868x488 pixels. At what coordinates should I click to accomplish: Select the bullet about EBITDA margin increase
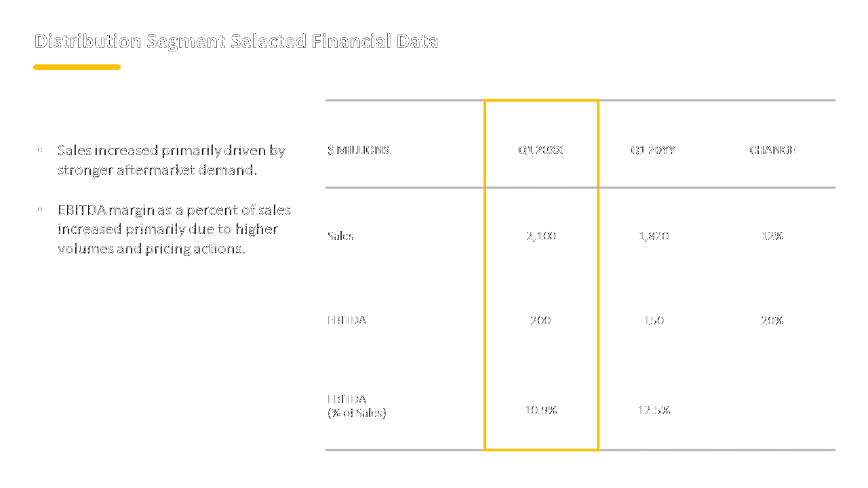tap(174, 229)
